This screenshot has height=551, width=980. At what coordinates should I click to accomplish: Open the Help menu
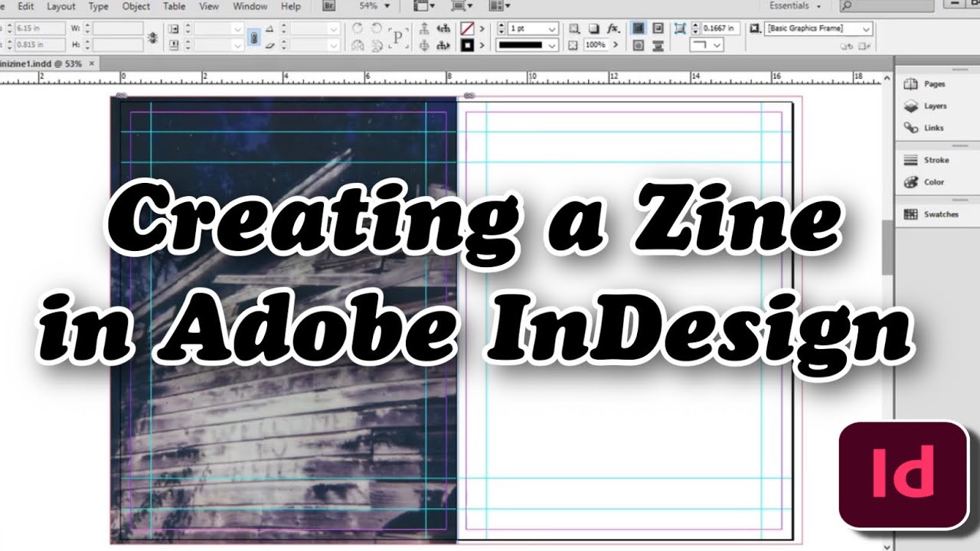click(x=291, y=6)
